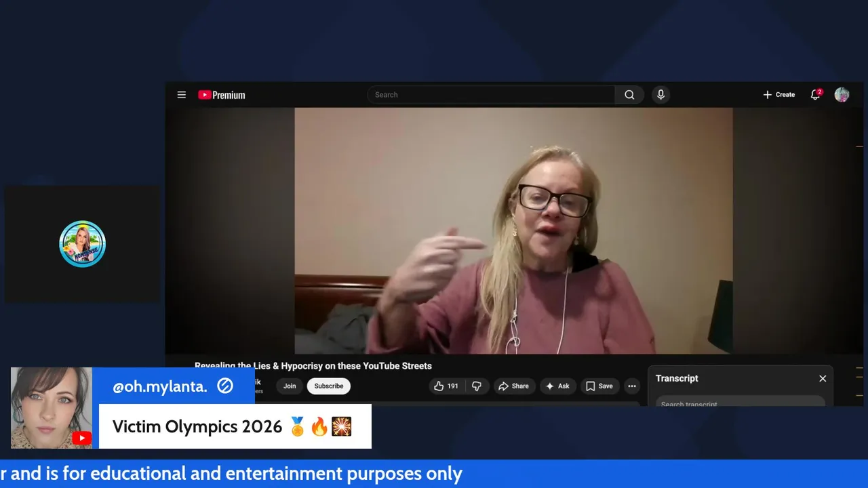
Task: Click the scrolling disclaimer ticker text
Action: pos(231,474)
